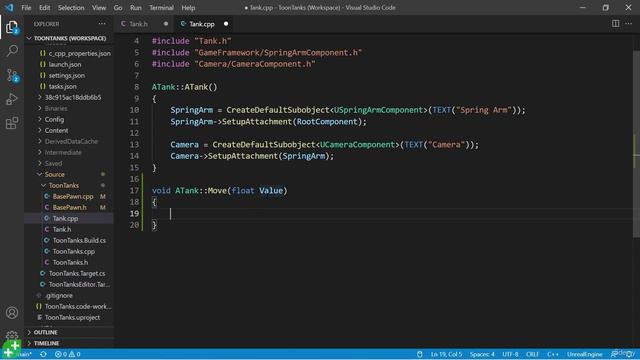This screenshot has width=640, height=360.
Task: Collapse the Source folder
Action: (x=69, y=175)
